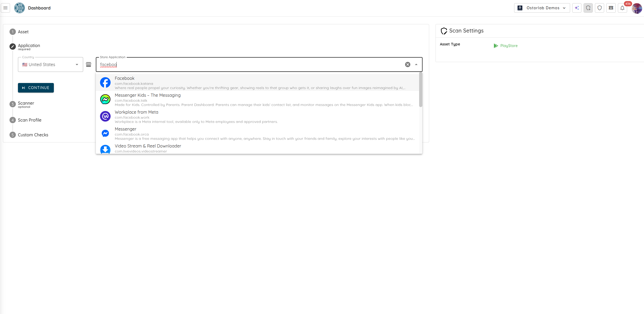Collapse the Store Application suggestions dropdown
The height and width of the screenshot is (314, 644).
point(416,64)
